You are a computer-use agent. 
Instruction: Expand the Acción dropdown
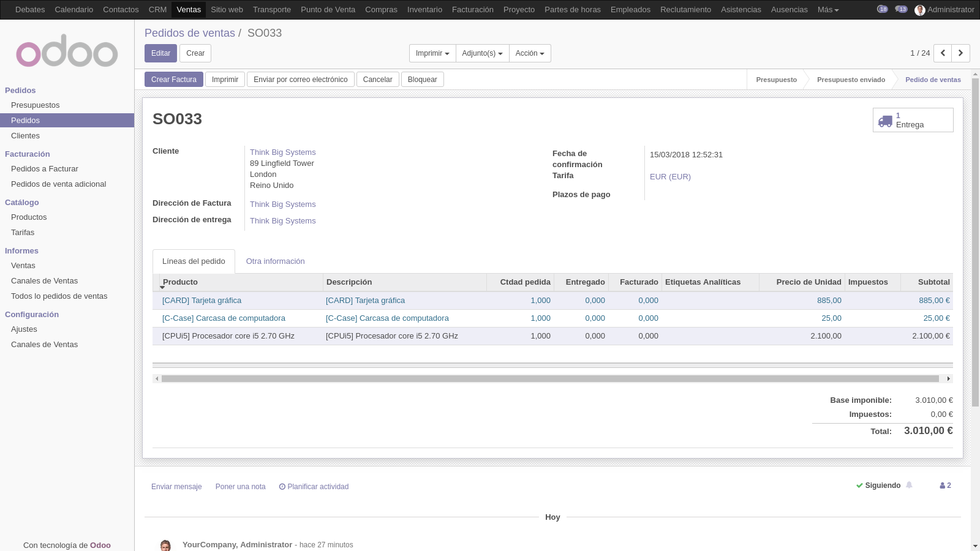[x=530, y=53]
